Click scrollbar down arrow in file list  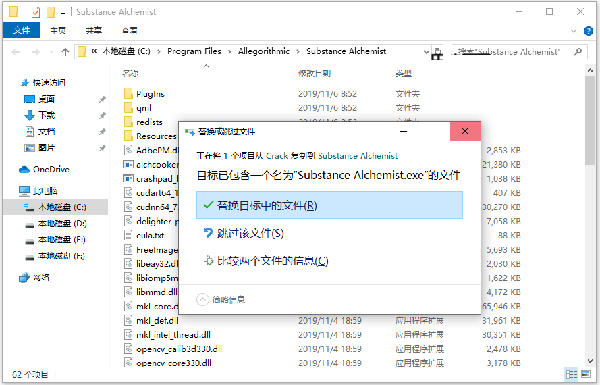click(x=590, y=361)
